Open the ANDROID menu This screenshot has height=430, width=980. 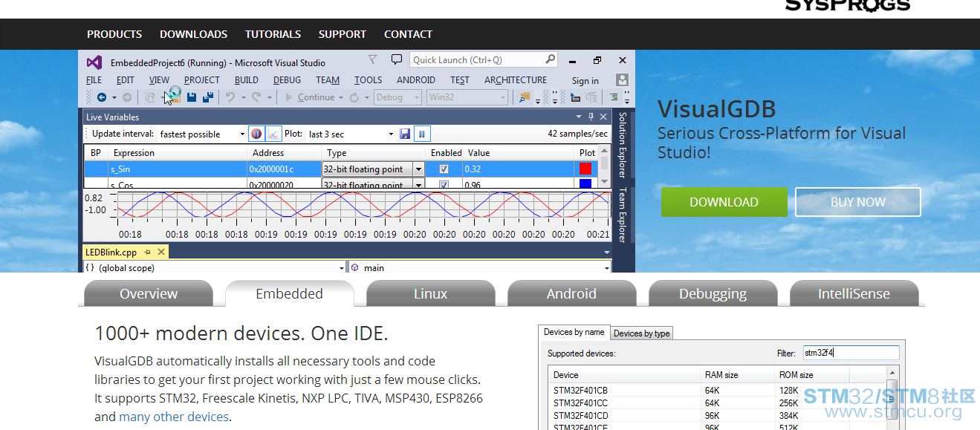416,80
